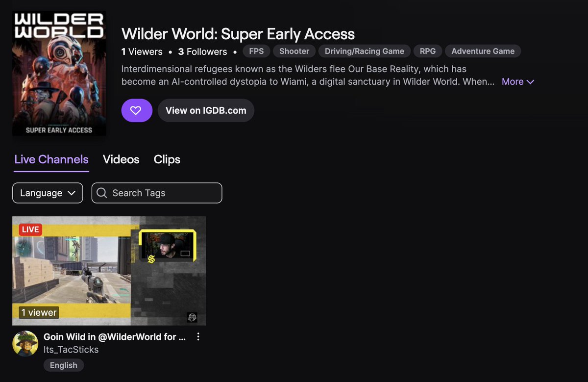588x382 pixels.
Task: Click the LIVE badge on stream
Action: pos(30,229)
